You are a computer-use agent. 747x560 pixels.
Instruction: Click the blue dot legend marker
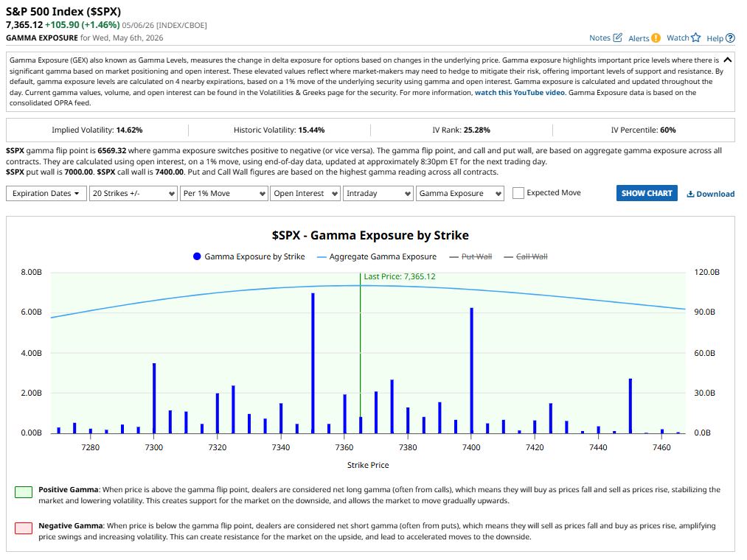[197, 256]
